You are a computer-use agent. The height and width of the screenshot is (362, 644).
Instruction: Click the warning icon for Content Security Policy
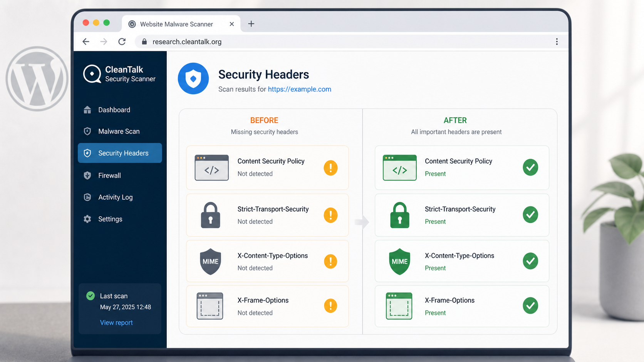coord(330,168)
